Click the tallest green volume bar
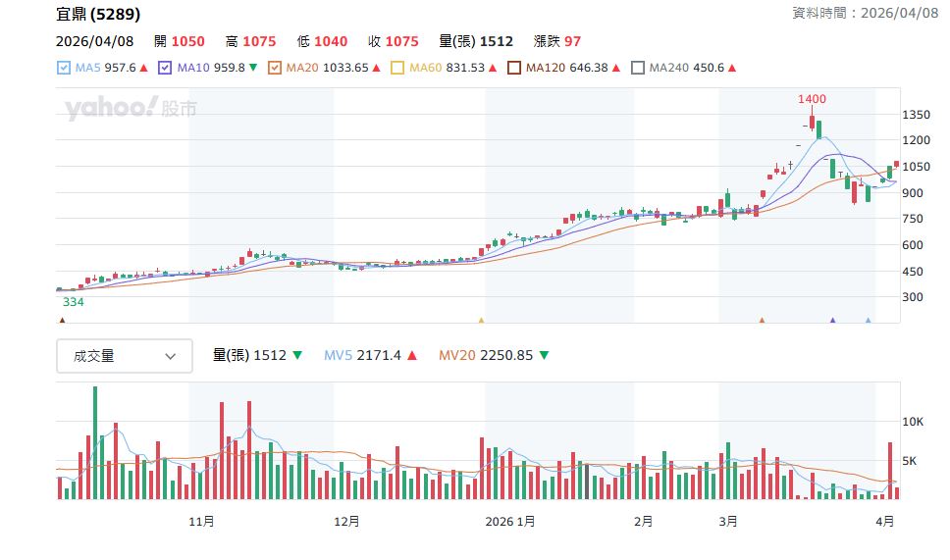 95,442
